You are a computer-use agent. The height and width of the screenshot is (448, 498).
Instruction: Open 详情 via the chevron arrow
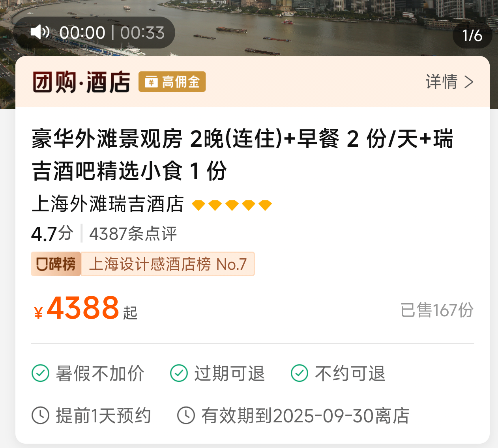coord(469,82)
